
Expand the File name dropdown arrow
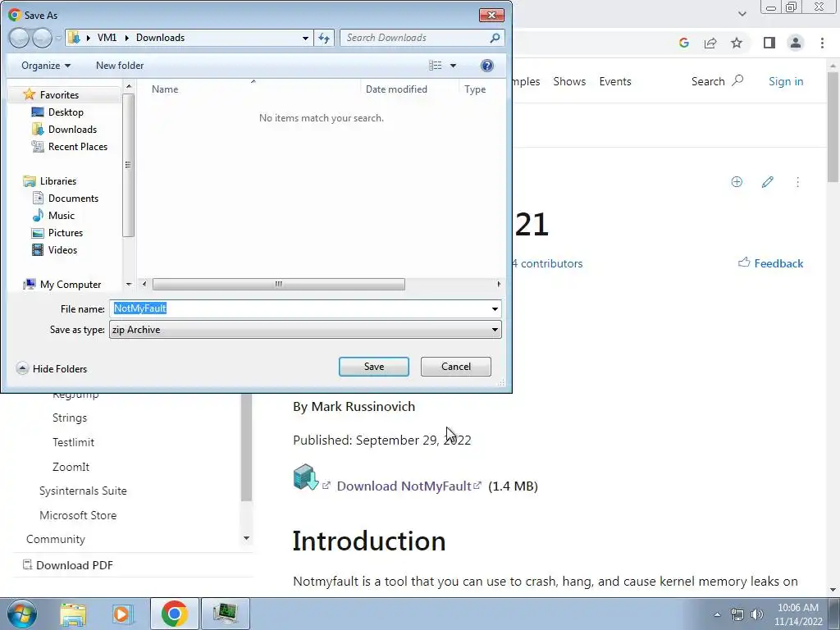[x=495, y=308]
